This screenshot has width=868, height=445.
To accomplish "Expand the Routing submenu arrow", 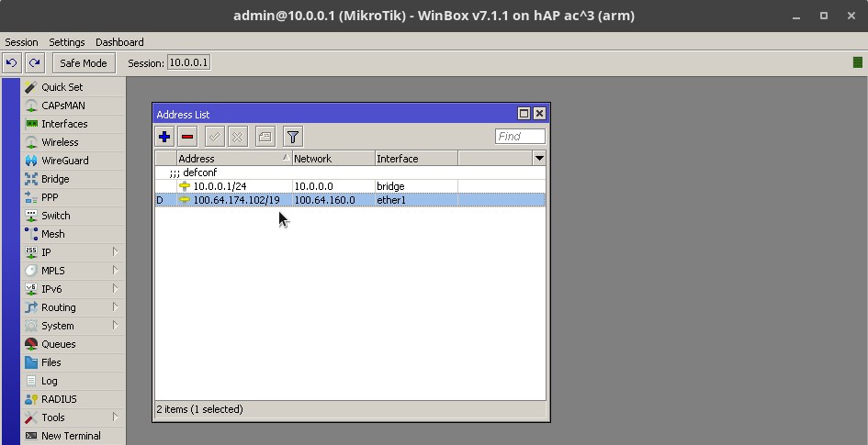I will [x=115, y=306].
